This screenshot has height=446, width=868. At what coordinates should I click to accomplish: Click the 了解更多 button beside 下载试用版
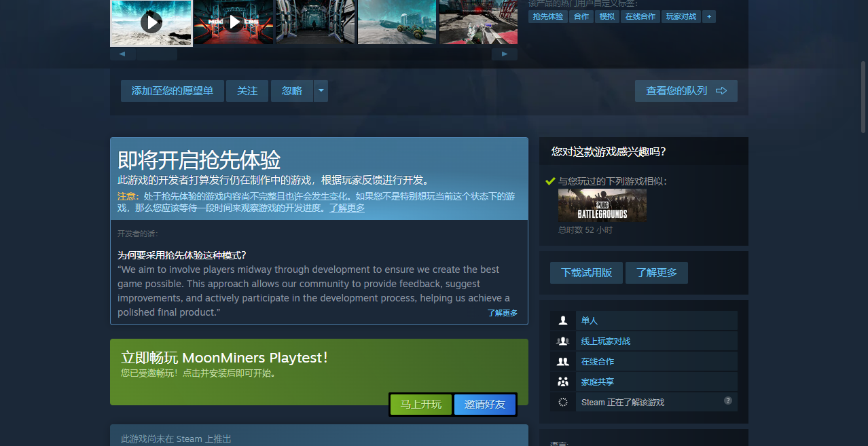[x=657, y=273]
